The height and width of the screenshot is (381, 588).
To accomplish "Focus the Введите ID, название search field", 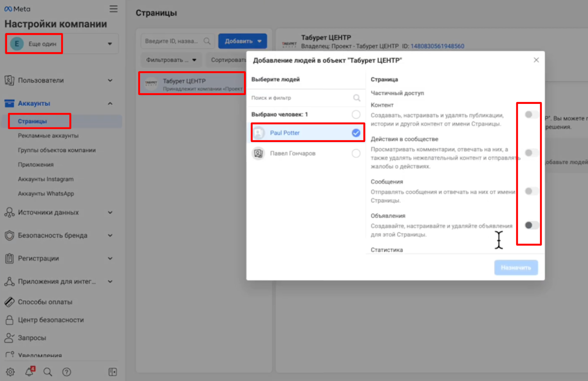I will 177,41.
